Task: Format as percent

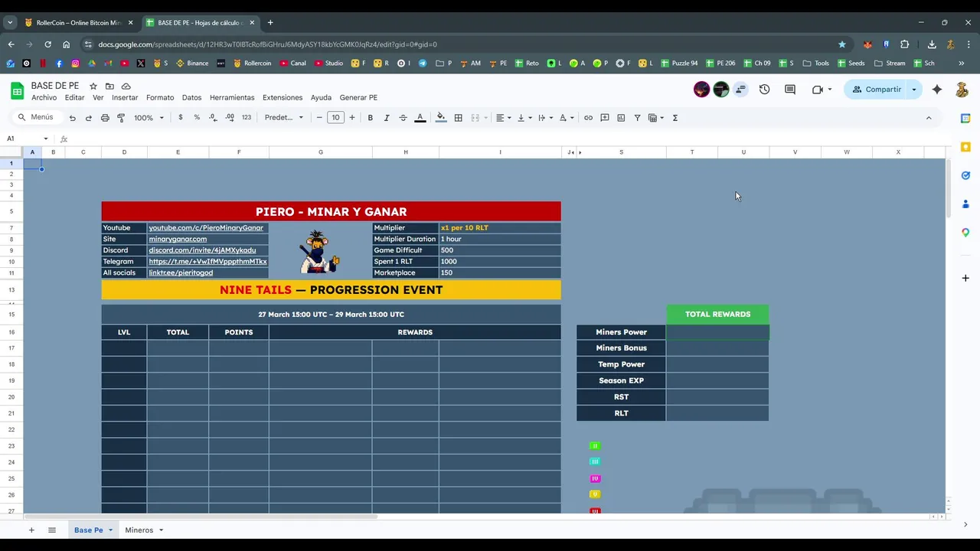Action: coord(197,118)
